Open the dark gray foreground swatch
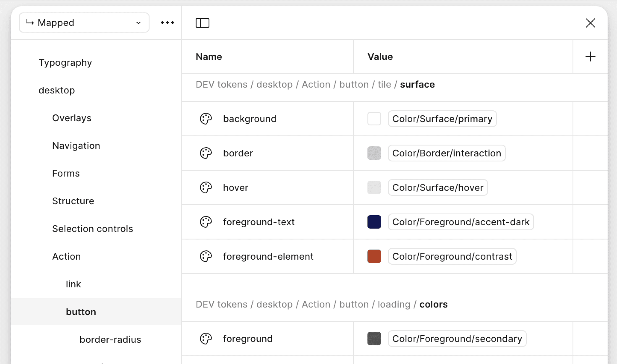The height and width of the screenshot is (364, 617). pyautogui.click(x=374, y=338)
